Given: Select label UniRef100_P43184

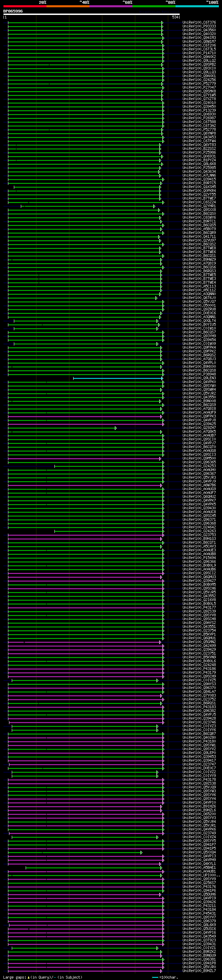Looking at the screenshot, I should [199, 910].
